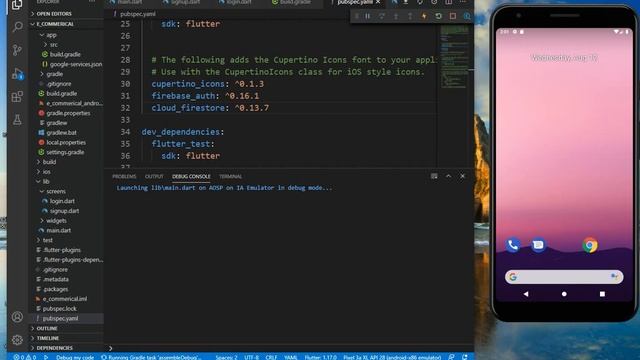The image size is (640, 360).
Task: Restart the debug session
Action: coord(438,16)
